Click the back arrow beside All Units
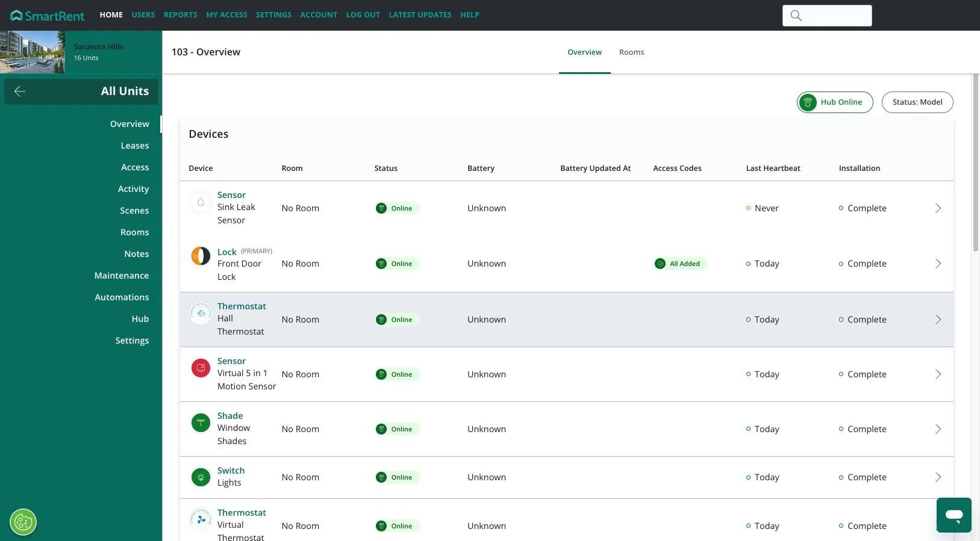 19,91
